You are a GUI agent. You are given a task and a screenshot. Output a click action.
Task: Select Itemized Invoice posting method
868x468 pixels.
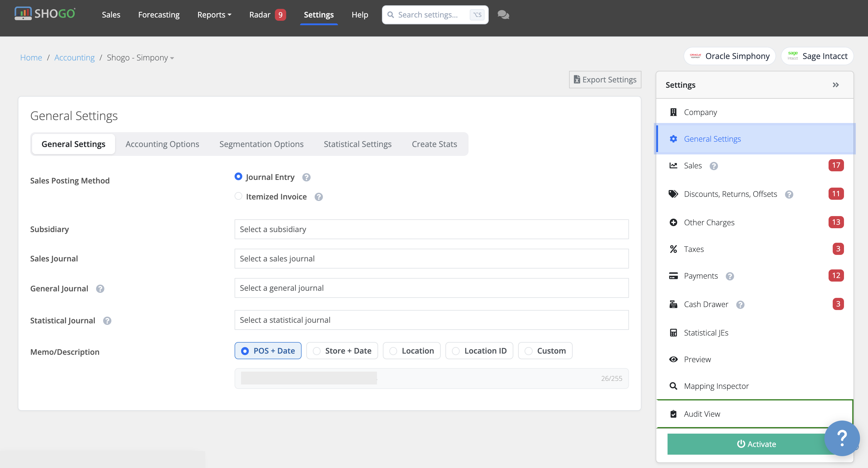click(x=238, y=196)
